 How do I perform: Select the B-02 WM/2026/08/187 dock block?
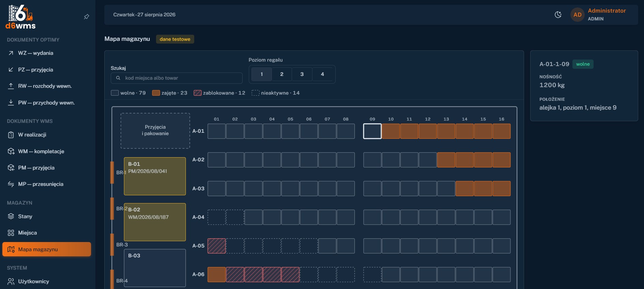tap(155, 222)
